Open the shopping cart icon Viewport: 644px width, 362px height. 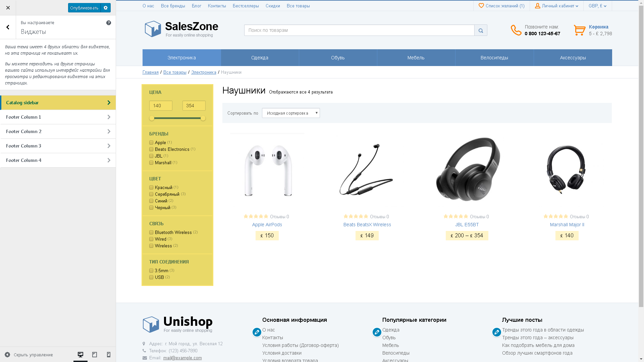coord(579,30)
